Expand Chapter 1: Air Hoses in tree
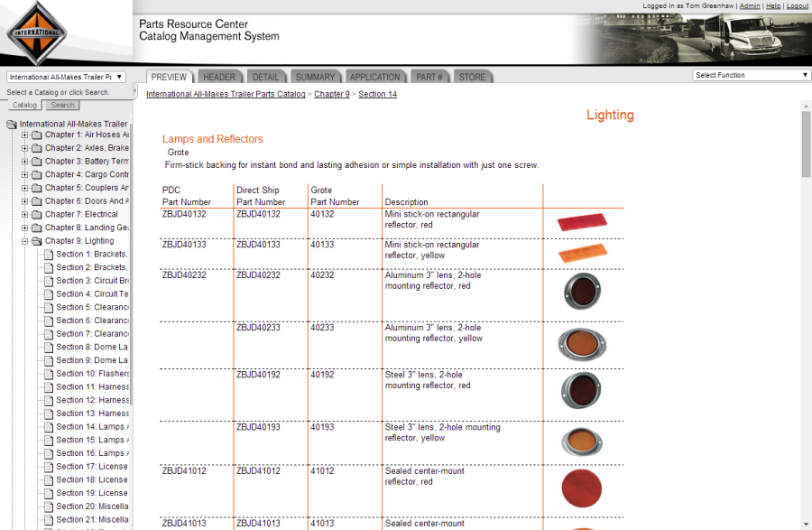The width and height of the screenshot is (812, 530). [x=24, y=135]
